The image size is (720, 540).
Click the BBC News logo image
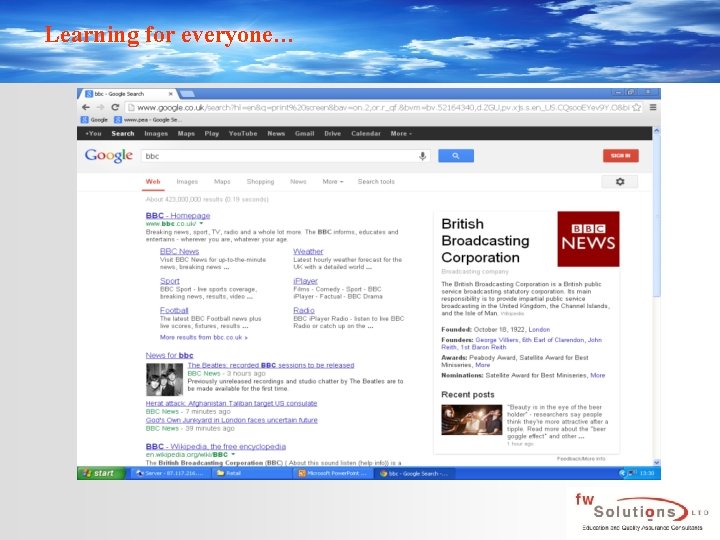tap(588, 239)
